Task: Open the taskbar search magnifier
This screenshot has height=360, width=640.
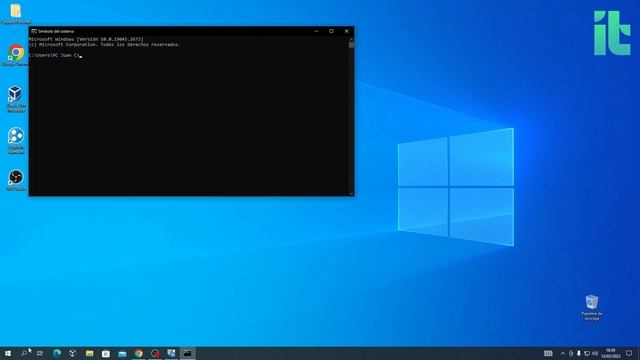Action: [24, 353]
